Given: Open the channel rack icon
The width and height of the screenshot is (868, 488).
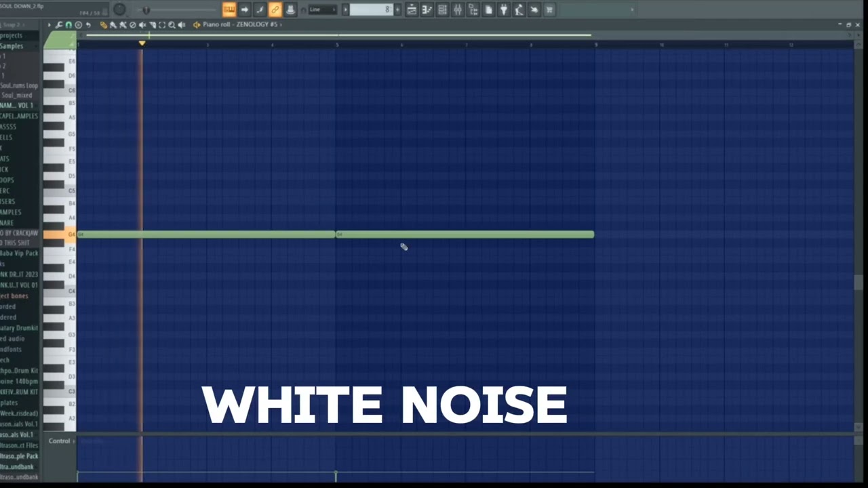Looking at the screenshot, I should [x=442, y=9].
